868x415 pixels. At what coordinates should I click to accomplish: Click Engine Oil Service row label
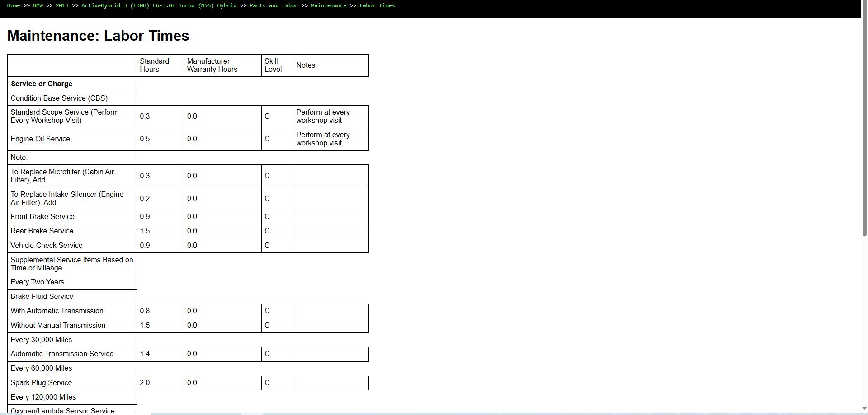click(72, 139)
